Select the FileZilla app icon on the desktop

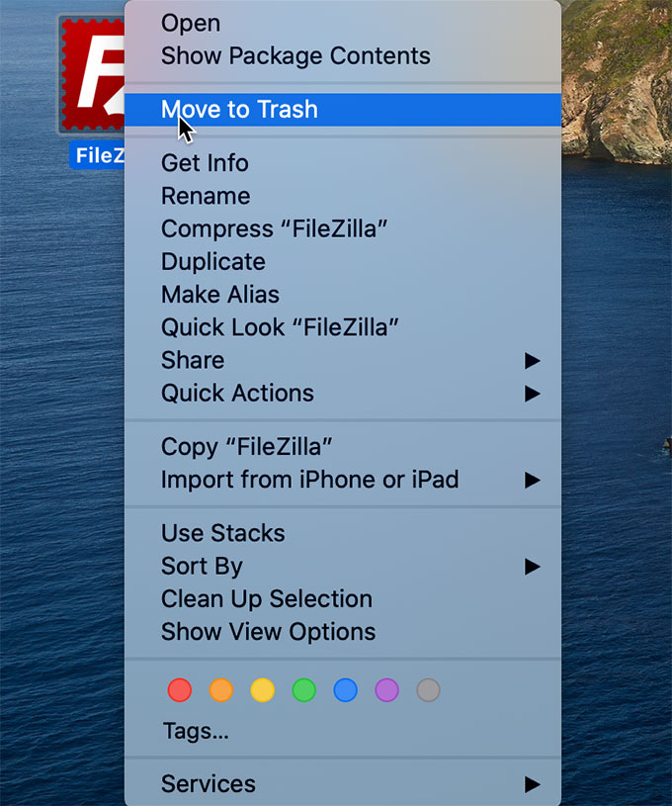coord(92,74)
